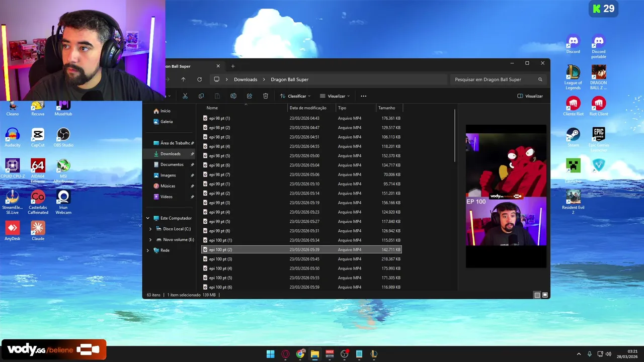
Task: Open Opera GX from the taskbar
Action: 285,354
